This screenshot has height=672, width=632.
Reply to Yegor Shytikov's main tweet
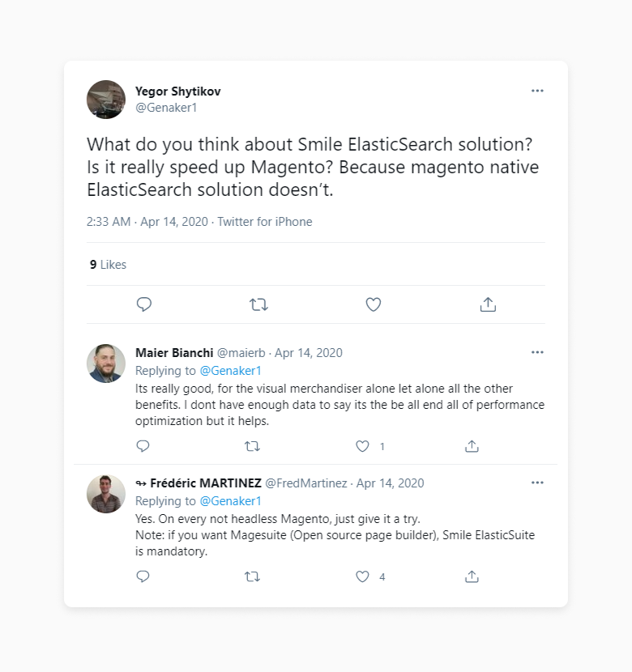click(144, 304)
